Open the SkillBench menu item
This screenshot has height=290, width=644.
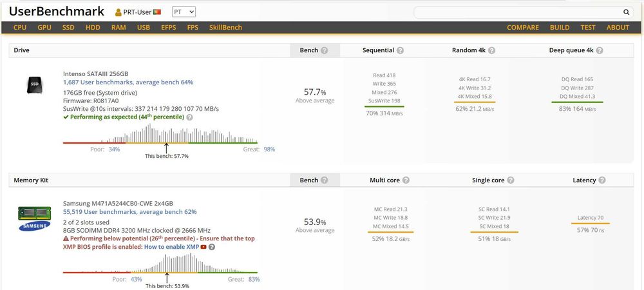pos(225,28)
